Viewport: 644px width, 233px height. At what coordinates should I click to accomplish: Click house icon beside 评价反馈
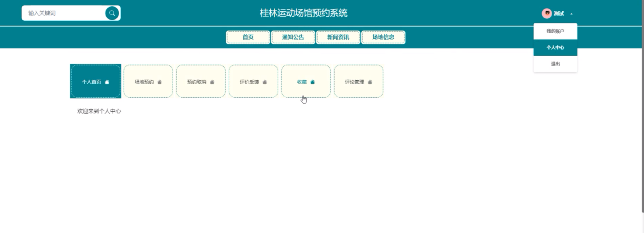[x=265, y=82]
